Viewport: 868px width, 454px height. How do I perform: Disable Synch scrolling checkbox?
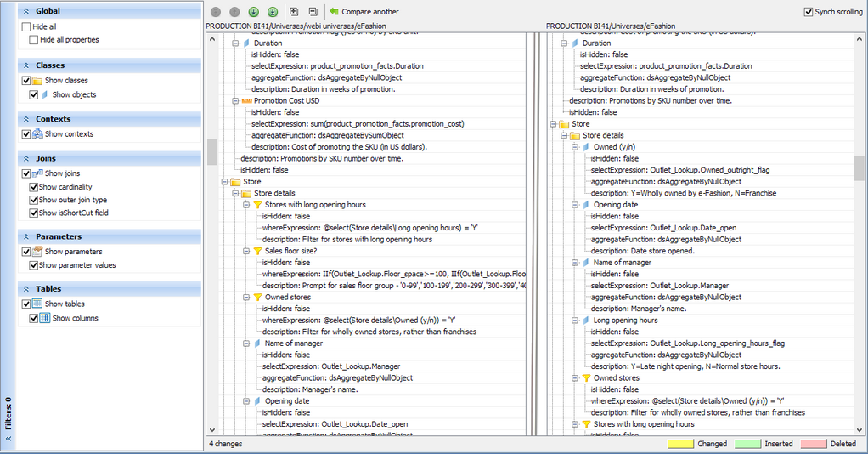(x=809, y=12)
